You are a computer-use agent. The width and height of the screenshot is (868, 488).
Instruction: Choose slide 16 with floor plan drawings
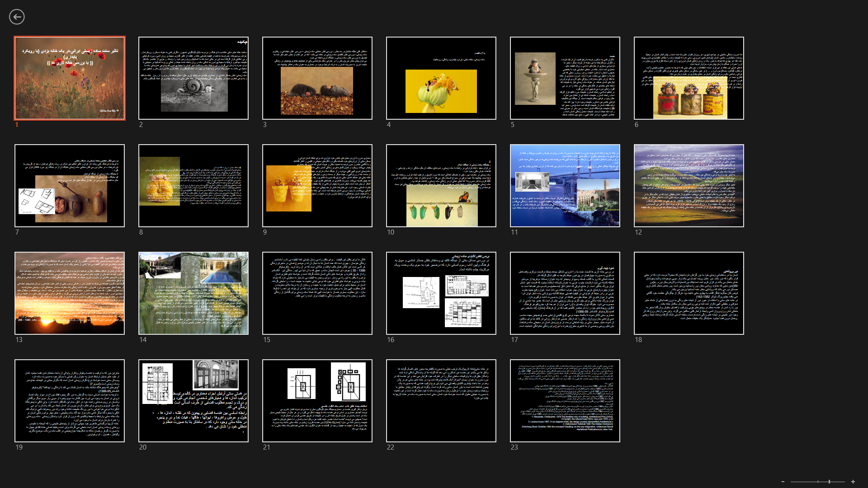point(441,293)
